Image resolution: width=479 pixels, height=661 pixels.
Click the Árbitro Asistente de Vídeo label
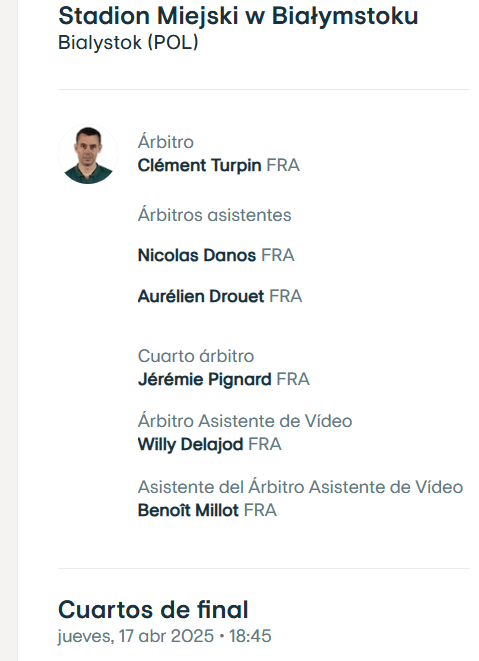pyautogui.click(x=245, y=421)
